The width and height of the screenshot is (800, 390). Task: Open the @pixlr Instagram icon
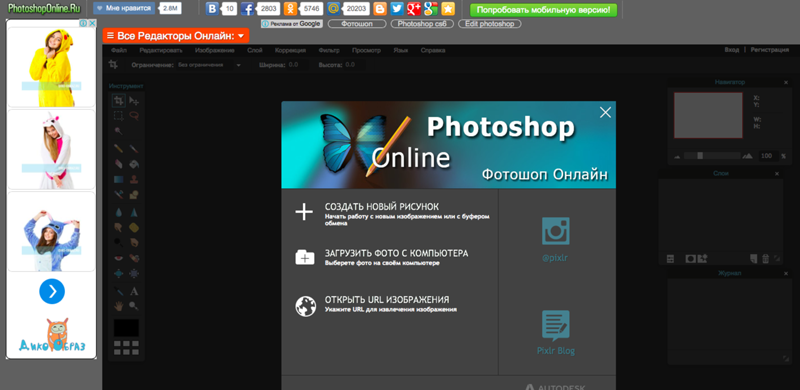pyautogui.click(x=555, y=231)
